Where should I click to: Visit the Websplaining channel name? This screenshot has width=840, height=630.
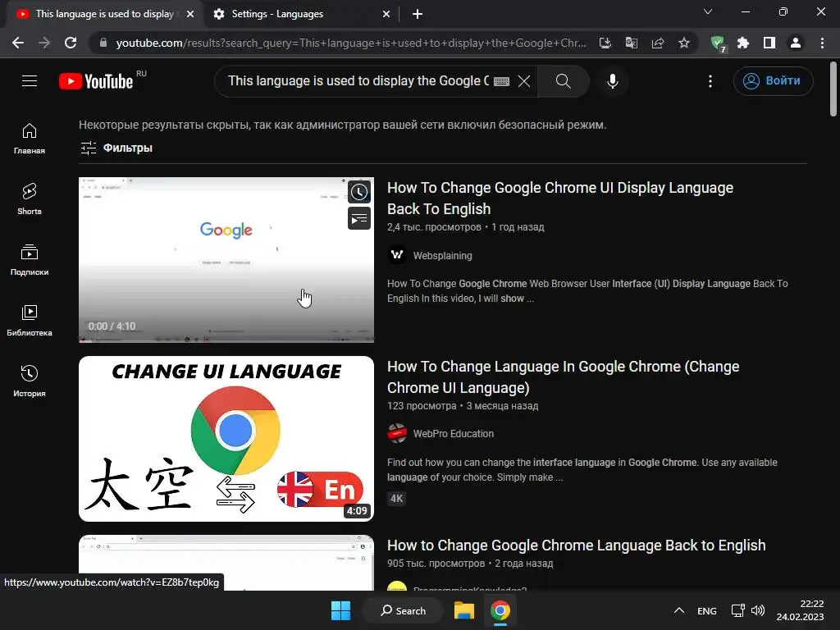(x=442, y=256)
